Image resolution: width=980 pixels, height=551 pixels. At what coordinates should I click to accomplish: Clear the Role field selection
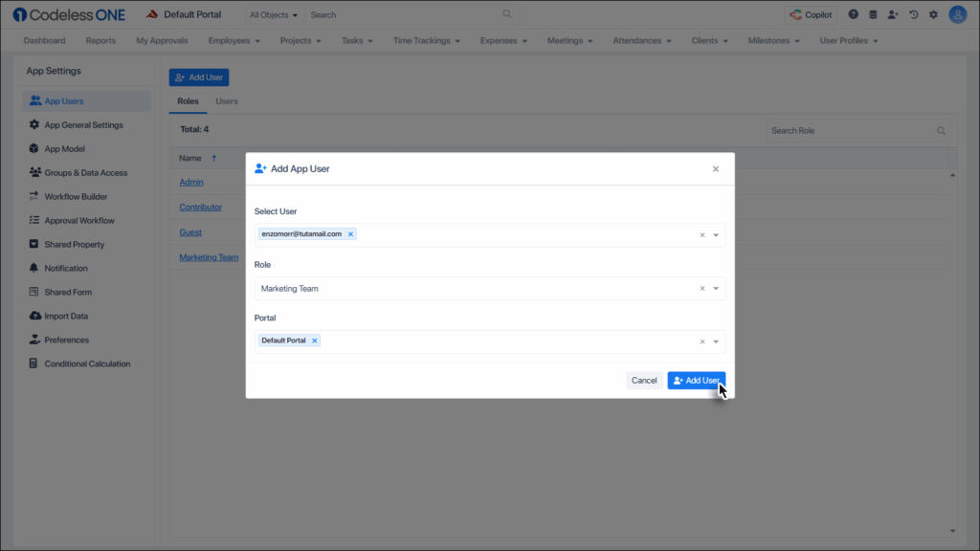(x=702, y=289)
